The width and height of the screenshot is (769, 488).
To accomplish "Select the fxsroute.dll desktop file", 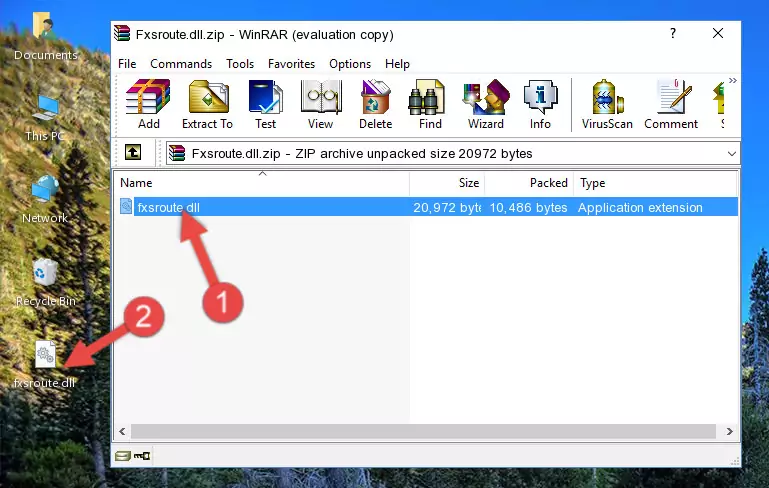I will coord(45,365).
